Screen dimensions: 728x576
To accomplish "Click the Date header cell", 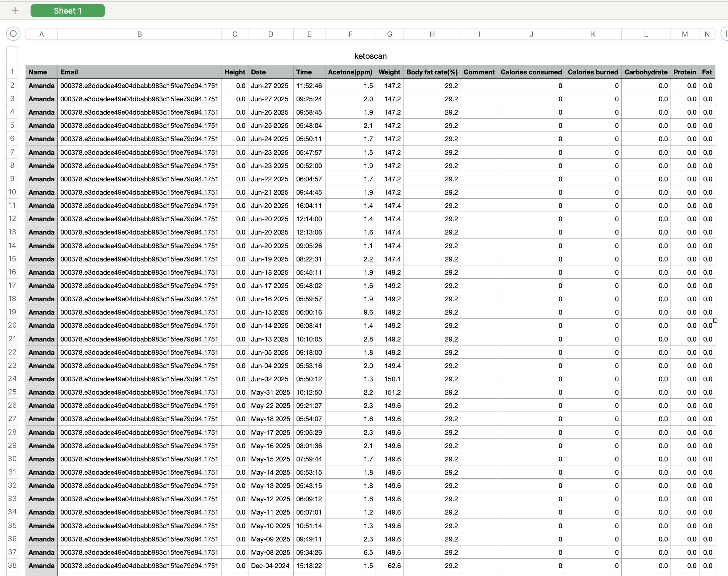I will click(271, 72).
